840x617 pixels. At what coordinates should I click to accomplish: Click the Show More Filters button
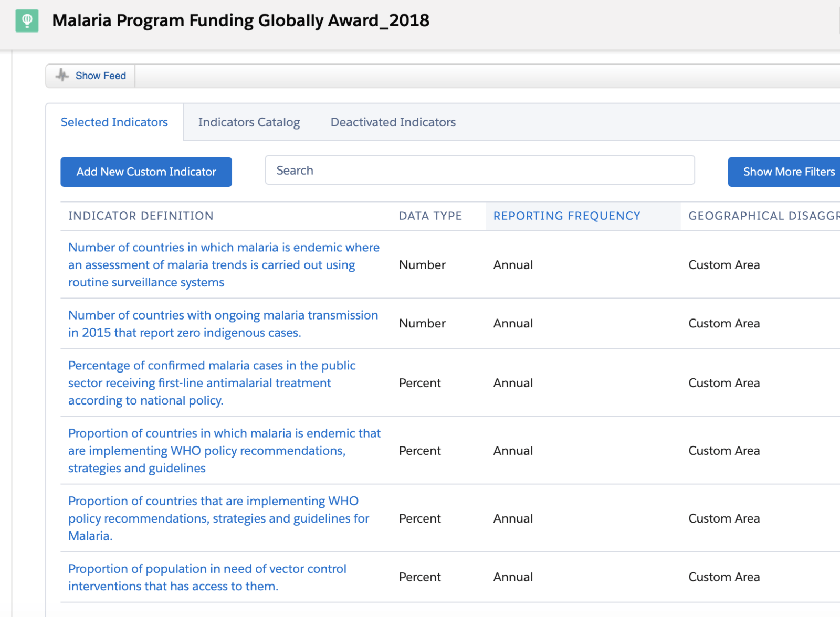pyautogui.click(x=785, y=172)
